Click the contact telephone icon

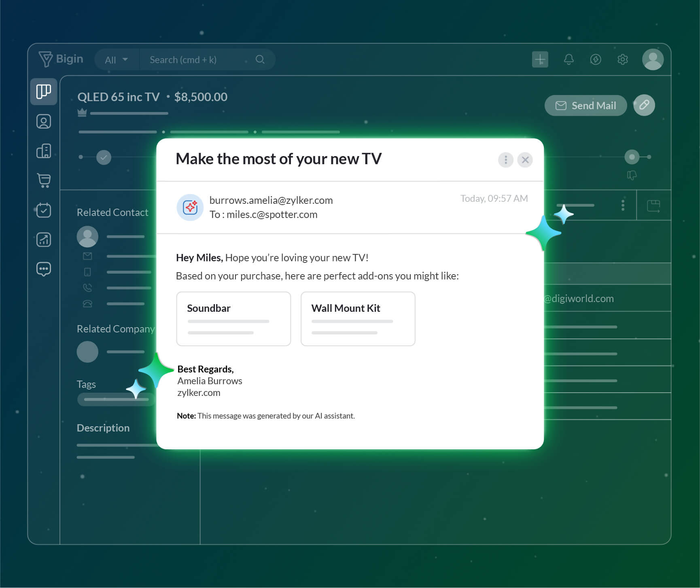click(x=87, y=303)
